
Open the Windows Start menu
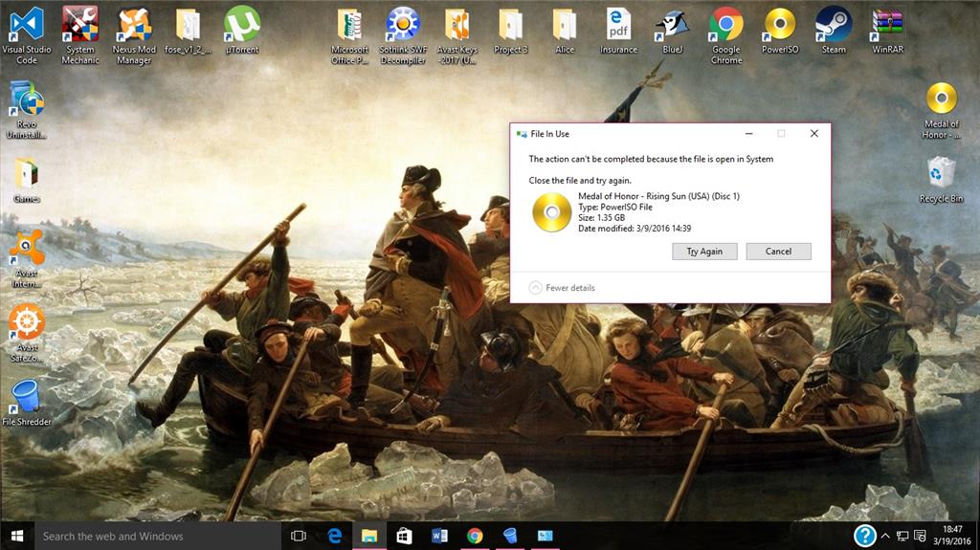pyautogui.click(x=17, y=536)
